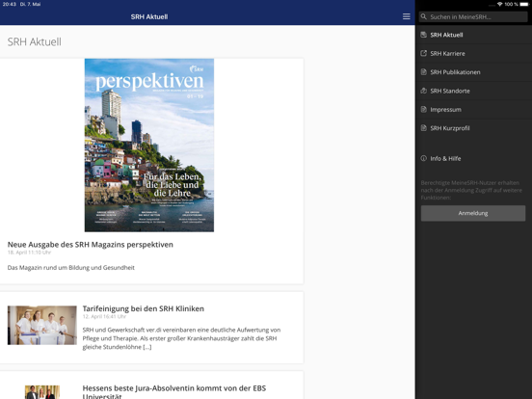Click the Impressum document icon
Image resolution: width=532 pixels, height=399 pixels.
[x=423, y=109]
